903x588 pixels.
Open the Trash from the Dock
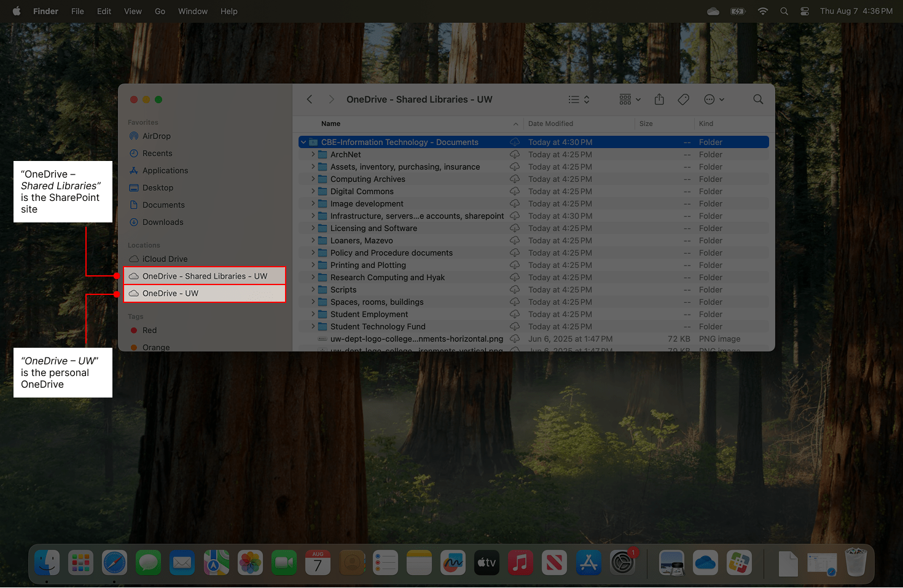point(856,562)
